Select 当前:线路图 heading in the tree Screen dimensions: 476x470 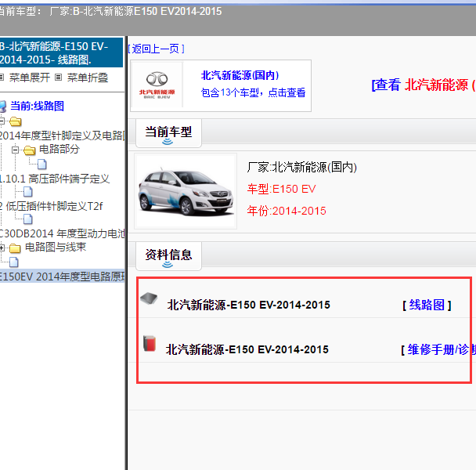37,106
